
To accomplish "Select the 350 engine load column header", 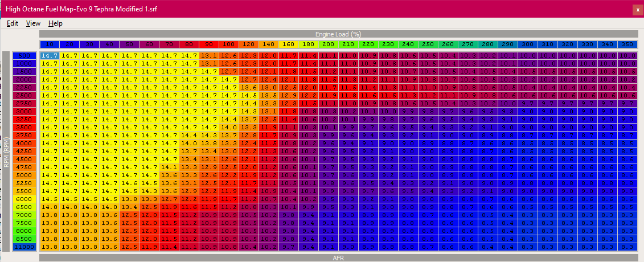I will (627, 44).
